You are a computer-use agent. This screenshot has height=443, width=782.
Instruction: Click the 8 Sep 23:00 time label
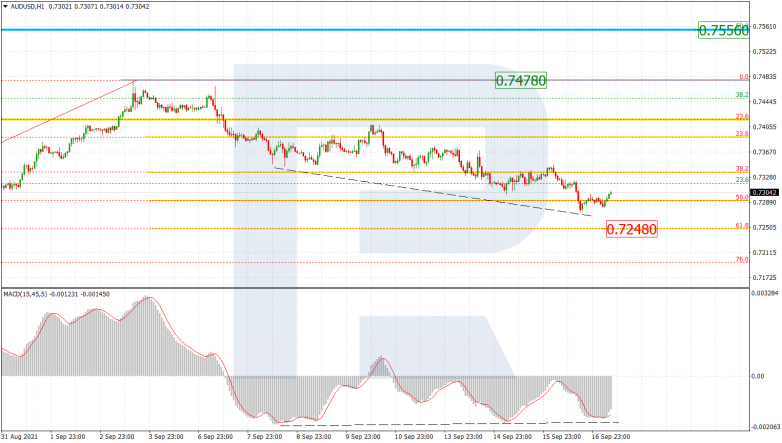click(x=314, y=437)
